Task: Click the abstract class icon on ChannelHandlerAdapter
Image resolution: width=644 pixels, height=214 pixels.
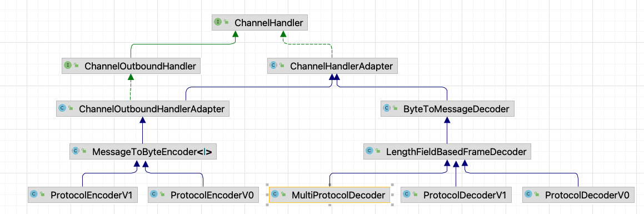Action: point(273,66)
